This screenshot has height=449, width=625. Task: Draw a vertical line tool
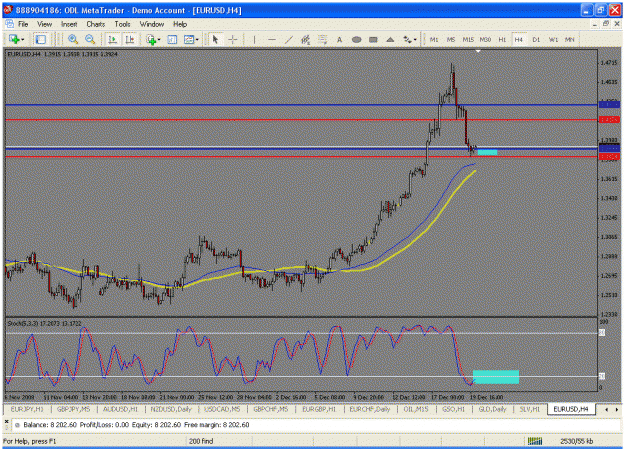coord(254,39)
